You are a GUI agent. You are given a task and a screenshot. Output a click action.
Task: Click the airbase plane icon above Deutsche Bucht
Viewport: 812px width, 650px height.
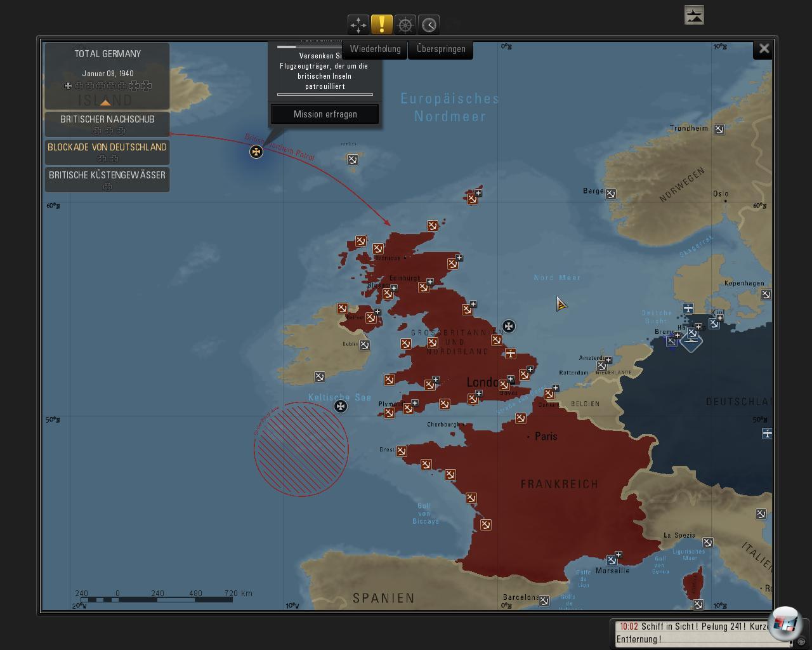(x=688, y=308)
